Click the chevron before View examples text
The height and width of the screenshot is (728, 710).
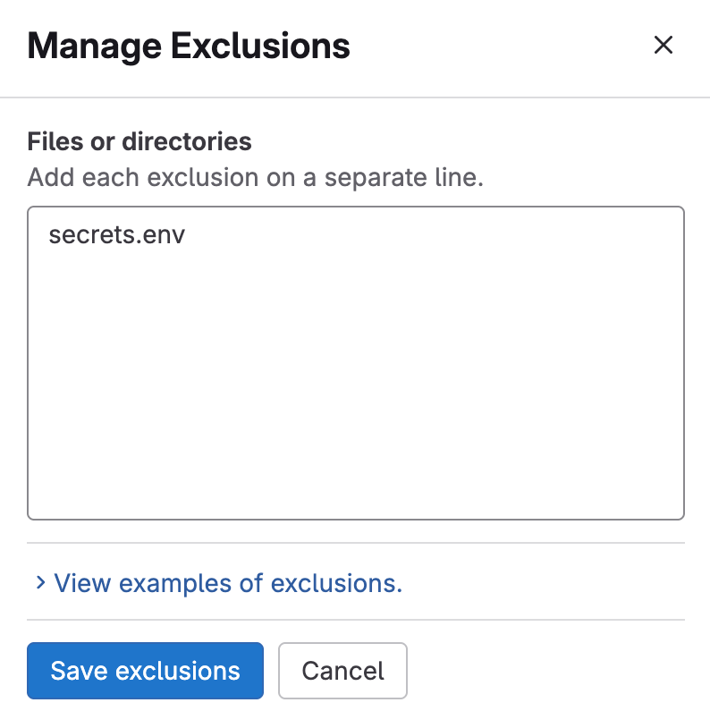pyautogui.click(x=38, y=582)
